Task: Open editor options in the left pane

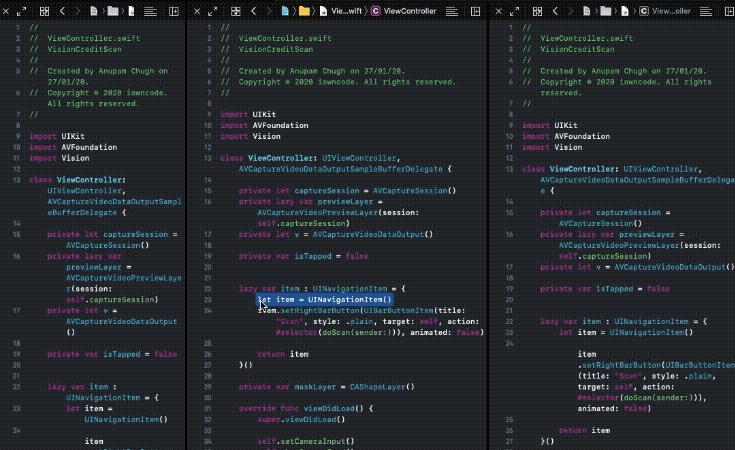Action: point(150,10)
